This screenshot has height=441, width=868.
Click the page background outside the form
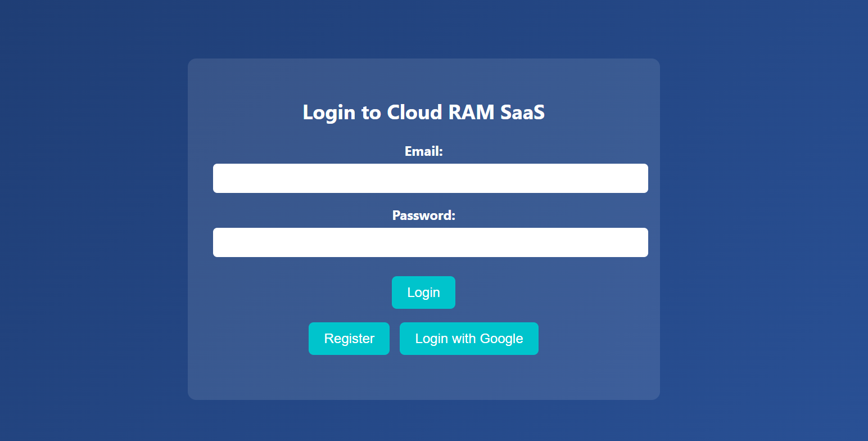(84, 225)
